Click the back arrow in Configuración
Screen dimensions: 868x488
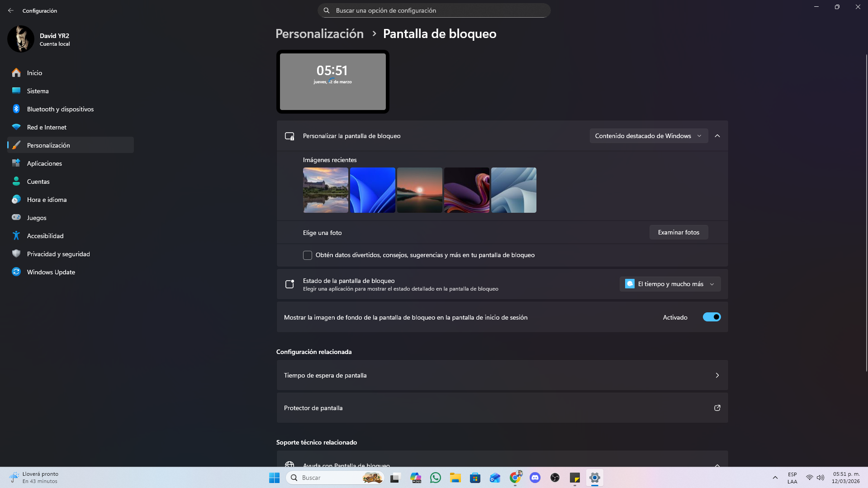(x=11, y=10)
